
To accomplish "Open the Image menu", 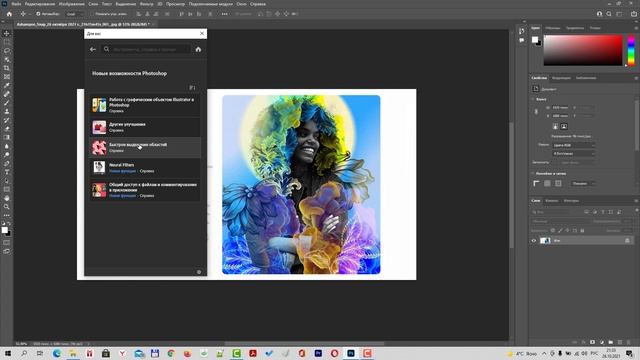I will pyautogui.click(x=71, y=4).
